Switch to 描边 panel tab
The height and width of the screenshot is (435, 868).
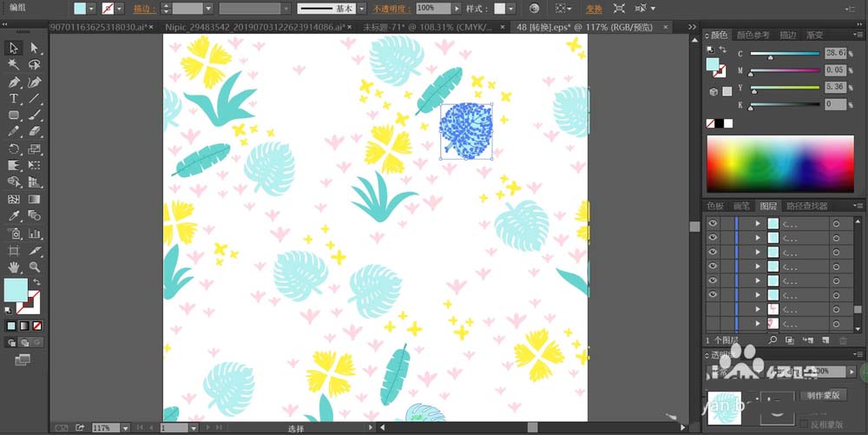pos(788,35)
